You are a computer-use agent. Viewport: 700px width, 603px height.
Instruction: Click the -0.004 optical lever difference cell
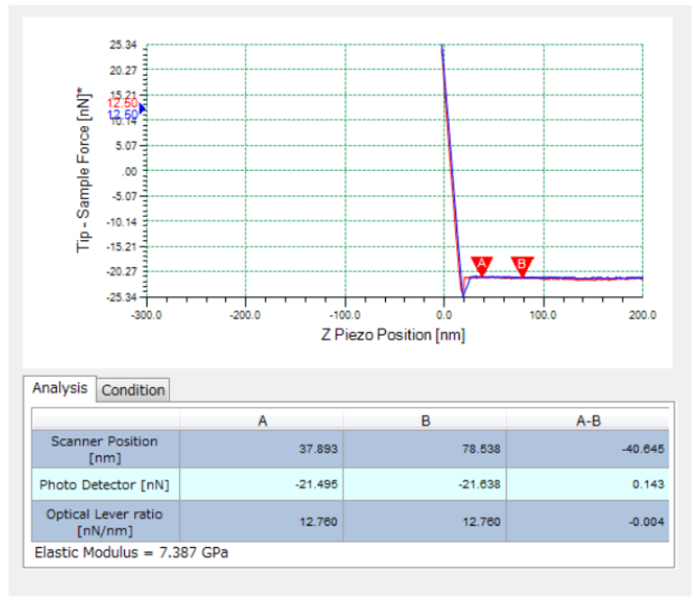coord(588,521)
